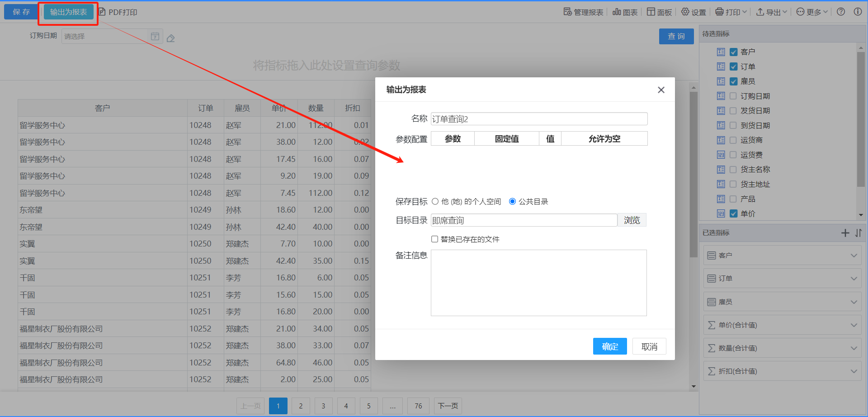
Task: Click the 浏览 browse button
Action: (632, 220)
